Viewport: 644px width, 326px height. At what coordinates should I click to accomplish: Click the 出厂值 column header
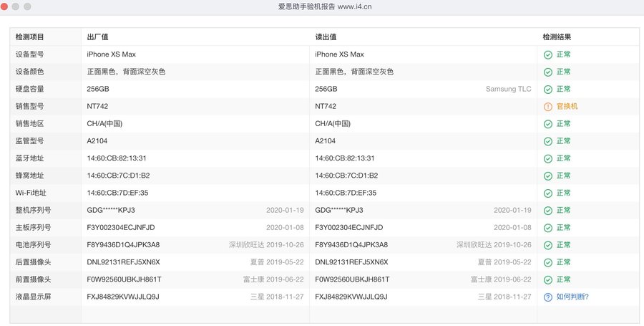(97, 37)
